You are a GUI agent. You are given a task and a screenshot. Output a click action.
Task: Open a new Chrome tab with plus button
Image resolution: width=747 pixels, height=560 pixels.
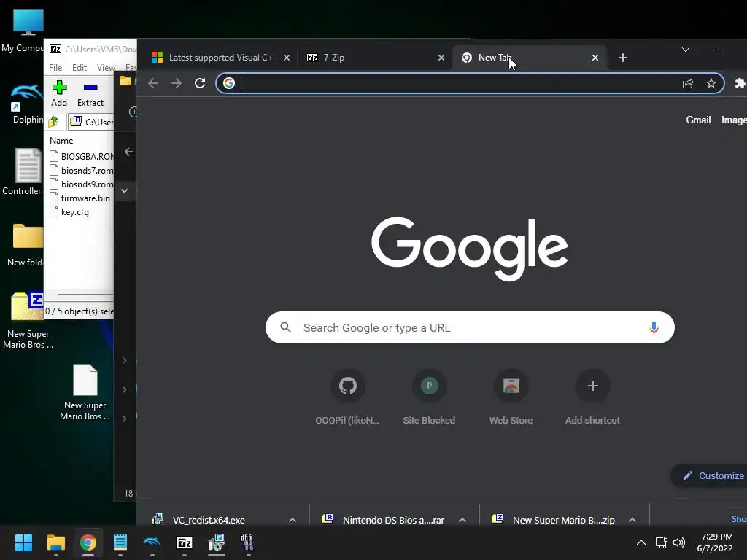623,58
